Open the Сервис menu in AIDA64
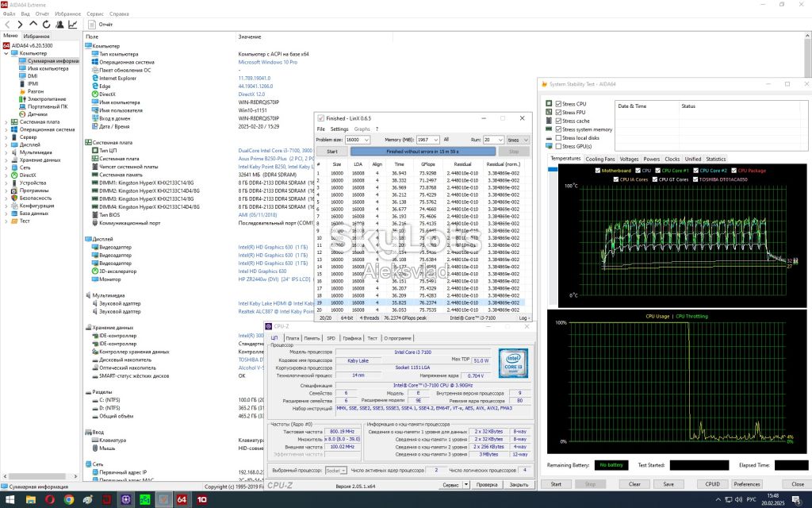 point(95,14)
